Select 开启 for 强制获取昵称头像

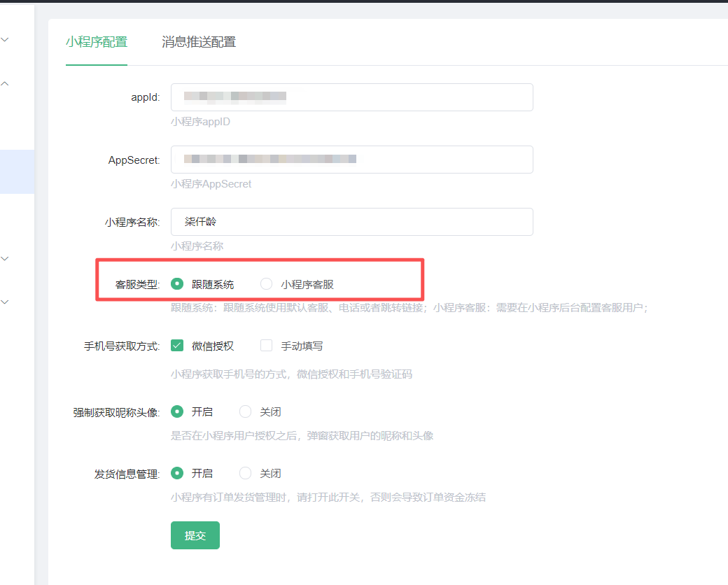pos(177,411)
